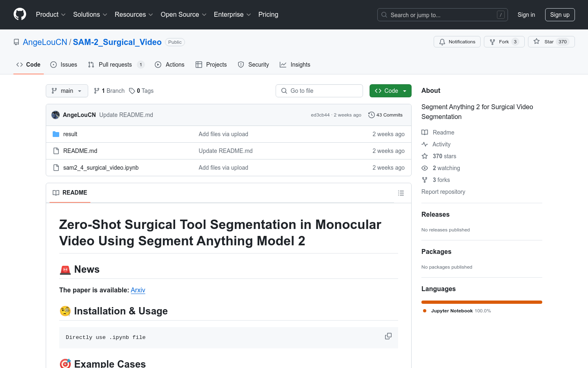Open result row's Add files via upload commit

pyautogui.click(x=223, y=134)
